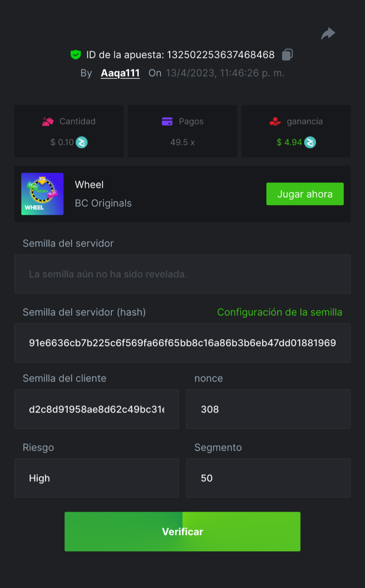
Task: Click the Cantidad amount icon
Action: [x=47, y=122]
